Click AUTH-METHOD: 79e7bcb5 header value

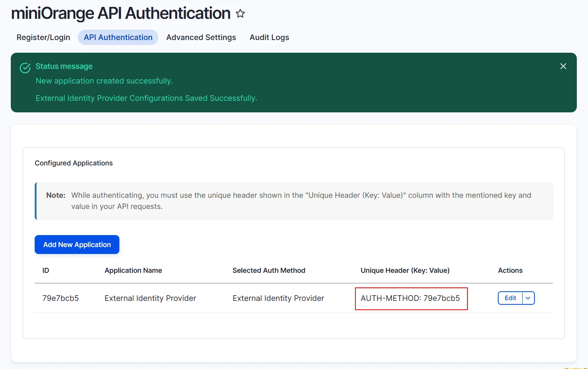pyautogui.click(x=410, y=298)
